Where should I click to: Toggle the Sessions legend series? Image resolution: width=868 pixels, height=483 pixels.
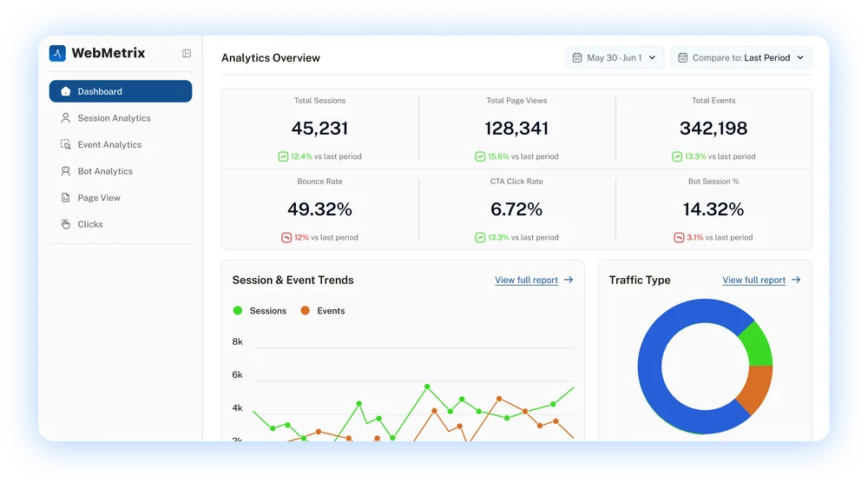point(260,311)
